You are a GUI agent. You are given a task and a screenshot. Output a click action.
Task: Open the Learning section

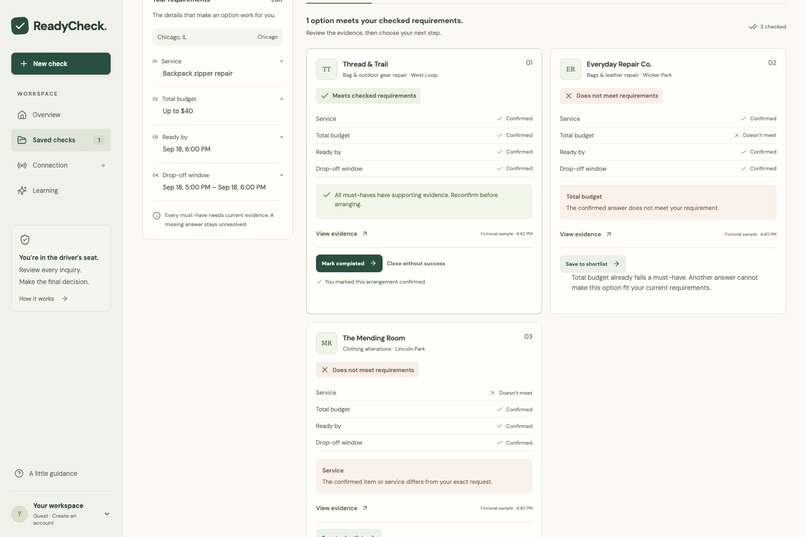(x=61, y=190)
